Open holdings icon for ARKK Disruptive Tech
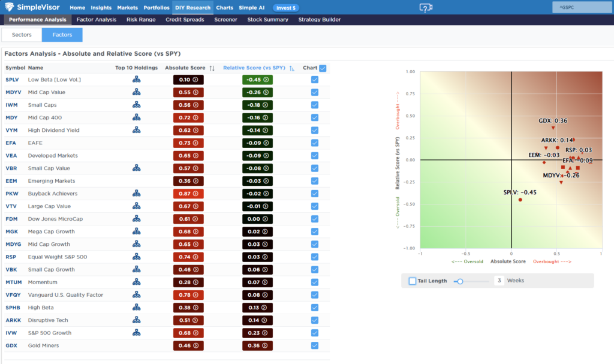Screen dimensions: 614x364 [136, 320]
